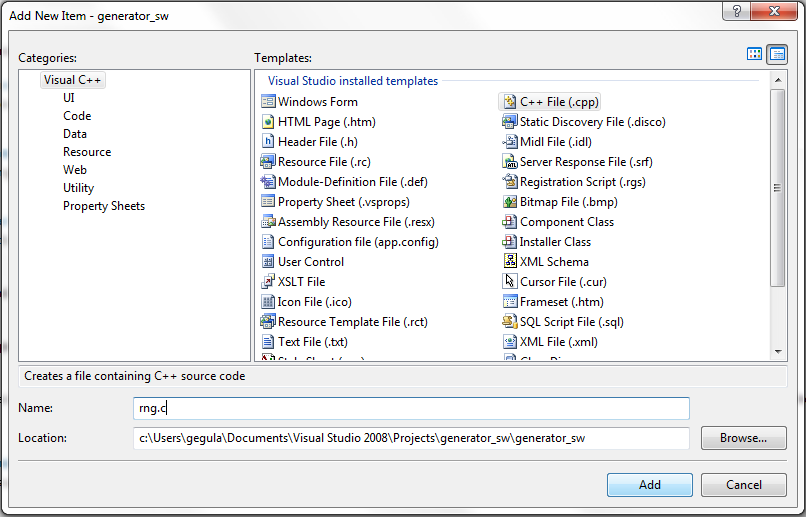Open the Code category
The width and height of the screenshot is (806, 517).
click(77, 116)
